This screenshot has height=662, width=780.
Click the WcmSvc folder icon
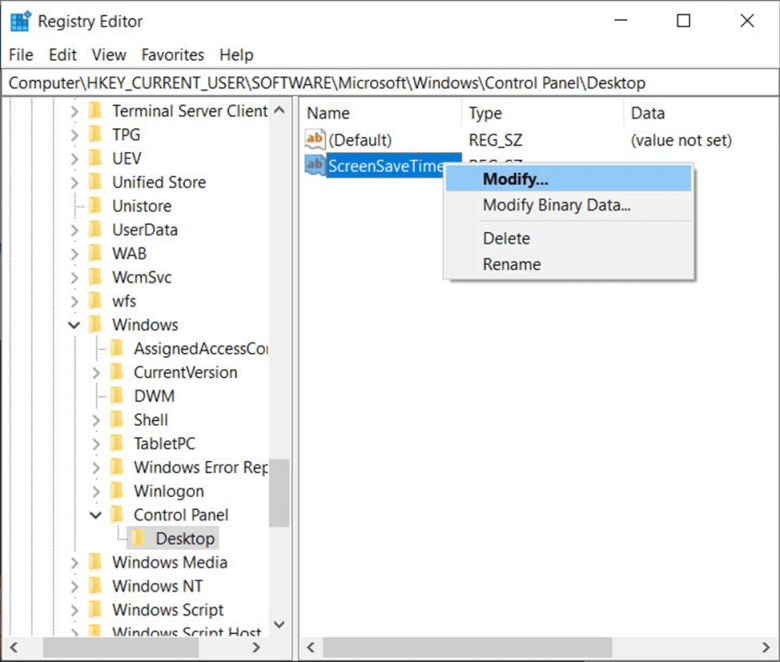(x=95, y=277)
